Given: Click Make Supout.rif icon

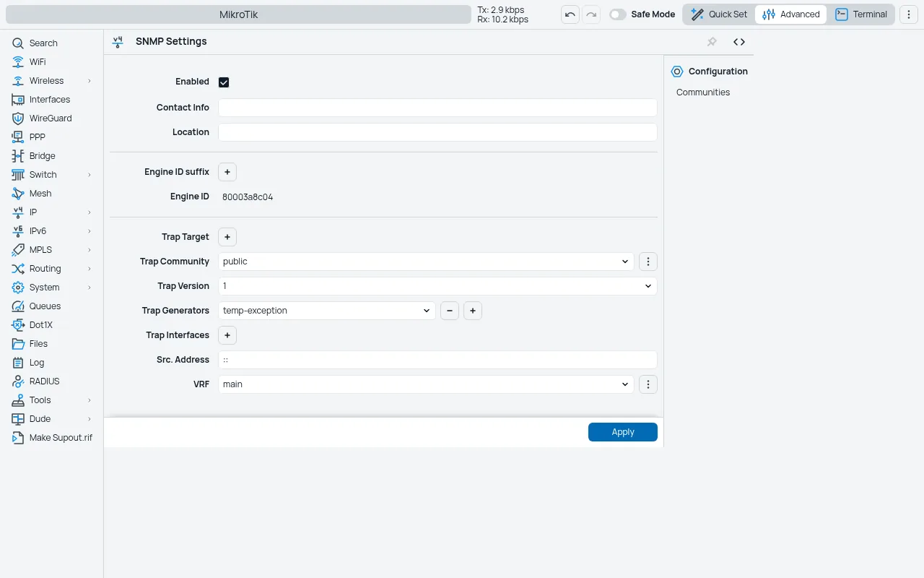Looking at the screenshot, I should click(18, 438).
